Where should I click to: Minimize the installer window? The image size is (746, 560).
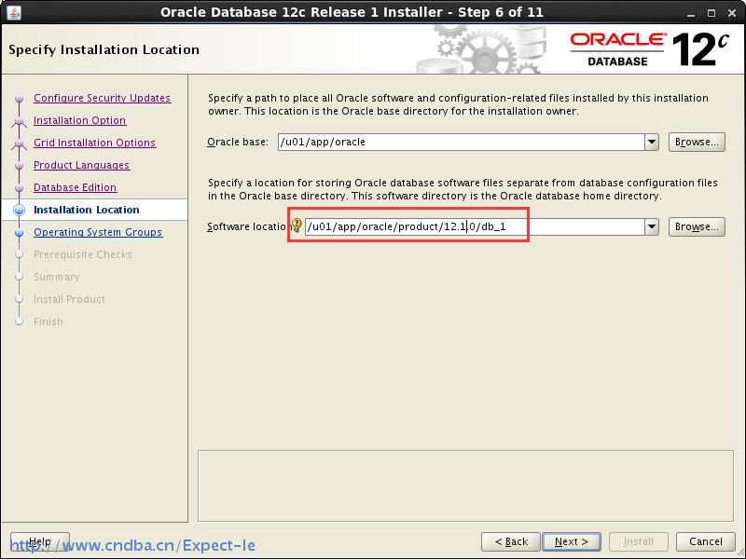691,13
